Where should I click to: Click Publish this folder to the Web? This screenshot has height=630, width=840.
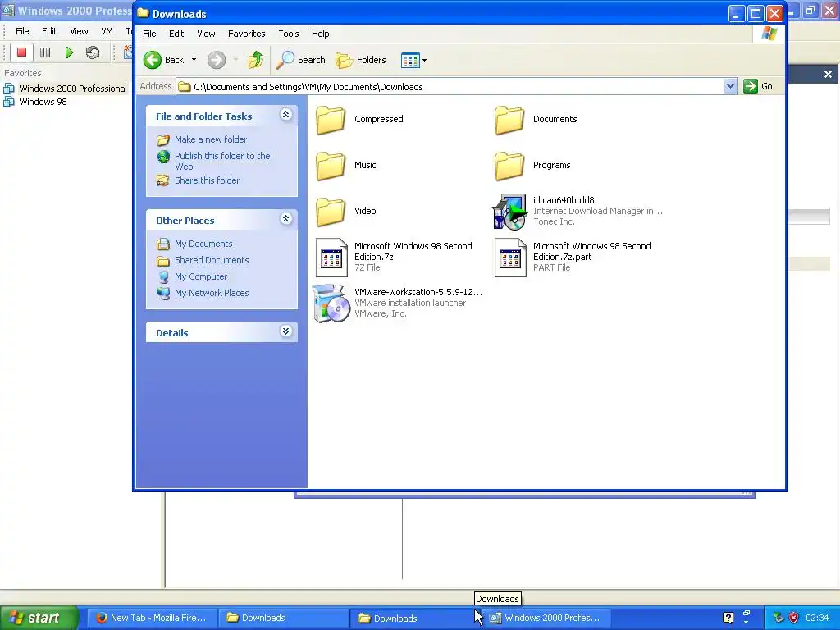tap(222, 161)
